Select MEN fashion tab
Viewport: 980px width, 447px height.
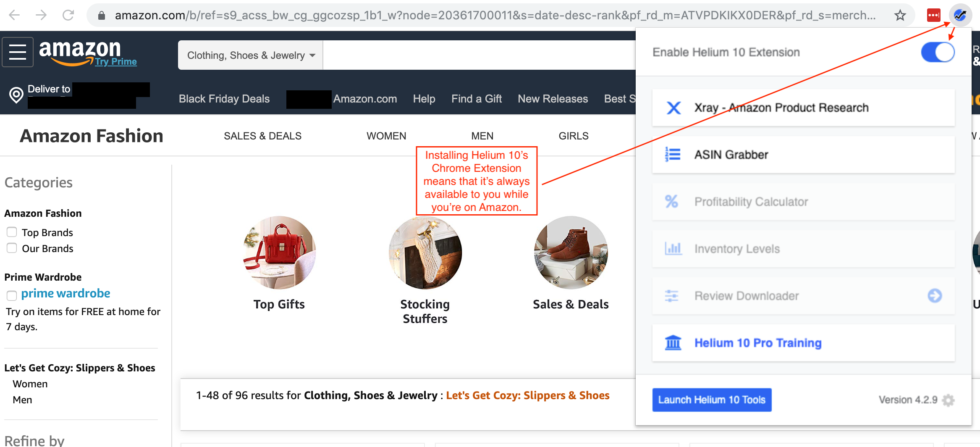pos(482,136)
